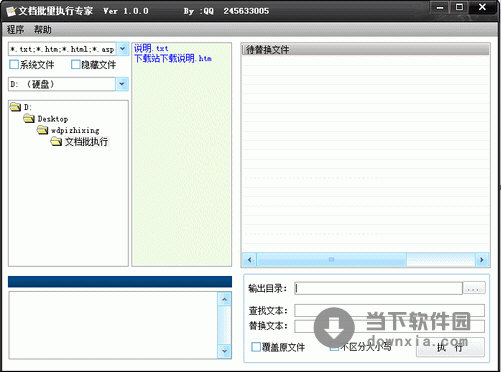Click the blue progress bar
The height and width of the screenshot is (372, 501).
tap(120, 281)
